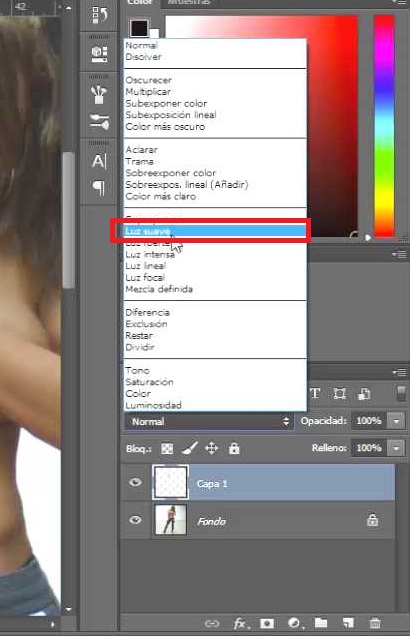This screenshot has width=410, height=636.
Task: Click the Relleno 100% value field
Action: click(x=369, y=448)
